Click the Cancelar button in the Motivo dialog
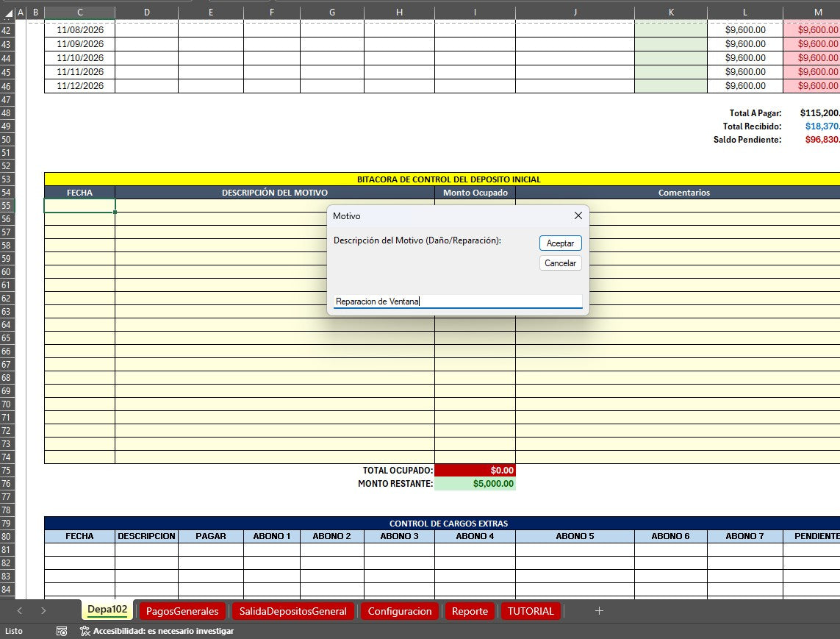The width and height of the screenshot is (840, 639). click(560, 263)
